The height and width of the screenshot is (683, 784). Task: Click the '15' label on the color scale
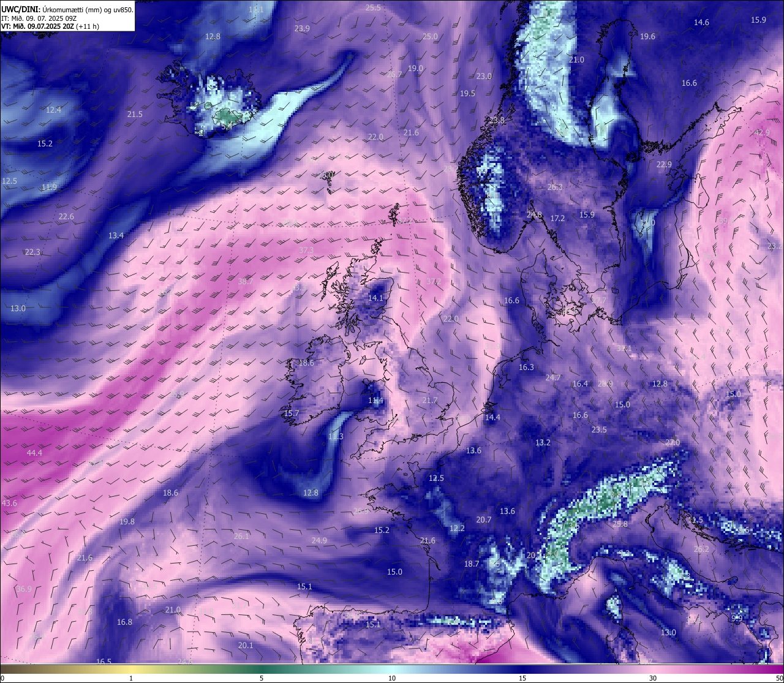pos(522,678)
